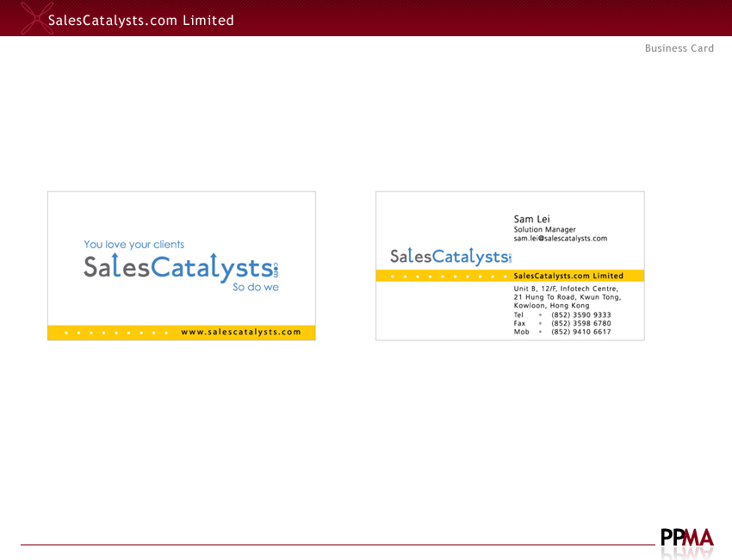Select the "Kowloon, Hong Kong" address line
Viewport: 732px width, 560px height.
(552, 306)
